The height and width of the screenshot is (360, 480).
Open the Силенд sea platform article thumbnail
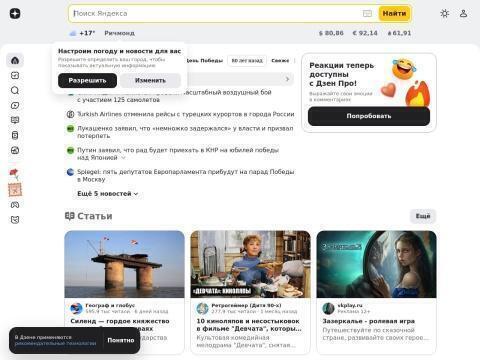click(x=124, y=264)
